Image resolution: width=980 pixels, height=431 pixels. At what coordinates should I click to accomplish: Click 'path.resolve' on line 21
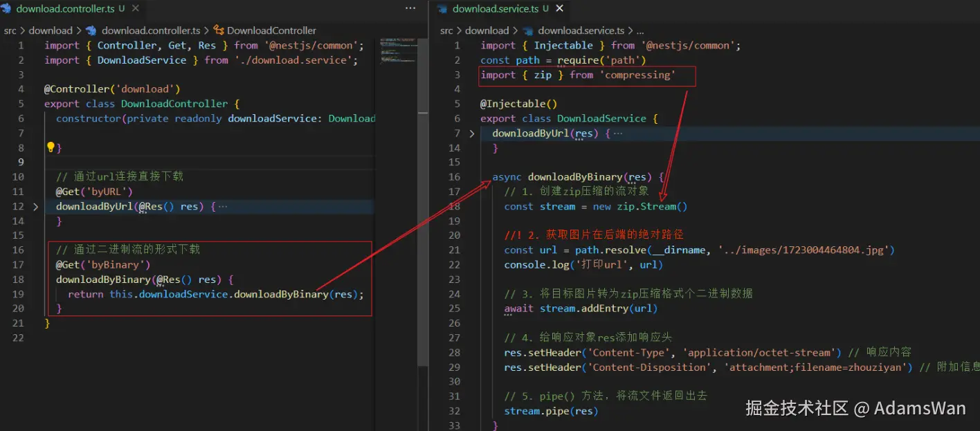610,250
